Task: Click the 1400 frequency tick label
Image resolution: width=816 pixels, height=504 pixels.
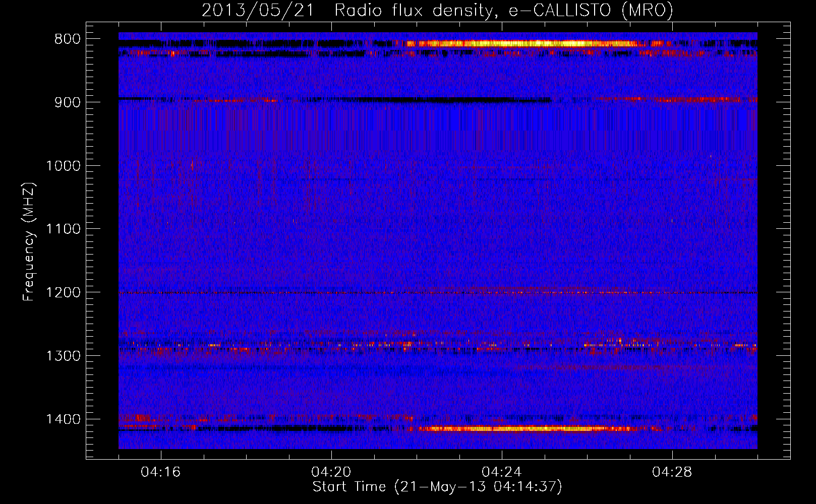Action: pyautogui.click(x=64, y=419)
